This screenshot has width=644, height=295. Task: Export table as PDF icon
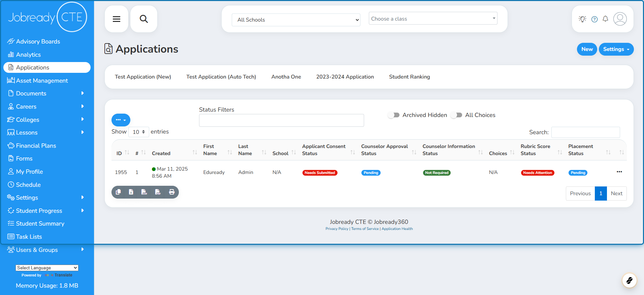point(158,192)
